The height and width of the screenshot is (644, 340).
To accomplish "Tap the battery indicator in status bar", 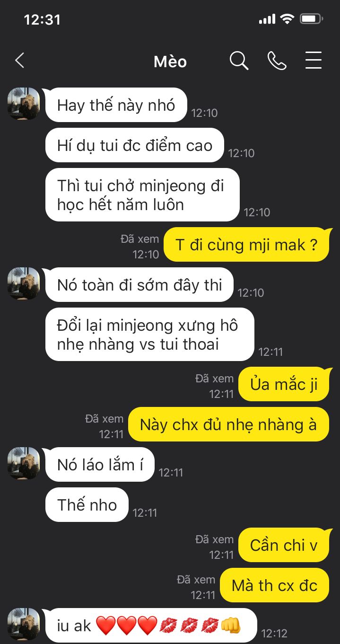I will [312, 19].
